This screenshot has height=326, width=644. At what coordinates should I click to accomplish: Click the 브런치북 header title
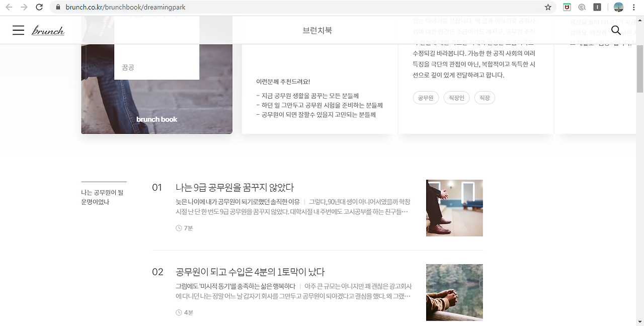(317, 31)
